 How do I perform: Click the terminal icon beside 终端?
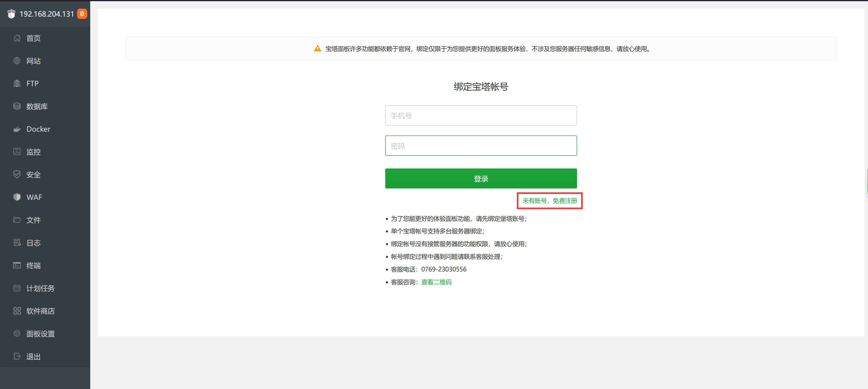17,265
